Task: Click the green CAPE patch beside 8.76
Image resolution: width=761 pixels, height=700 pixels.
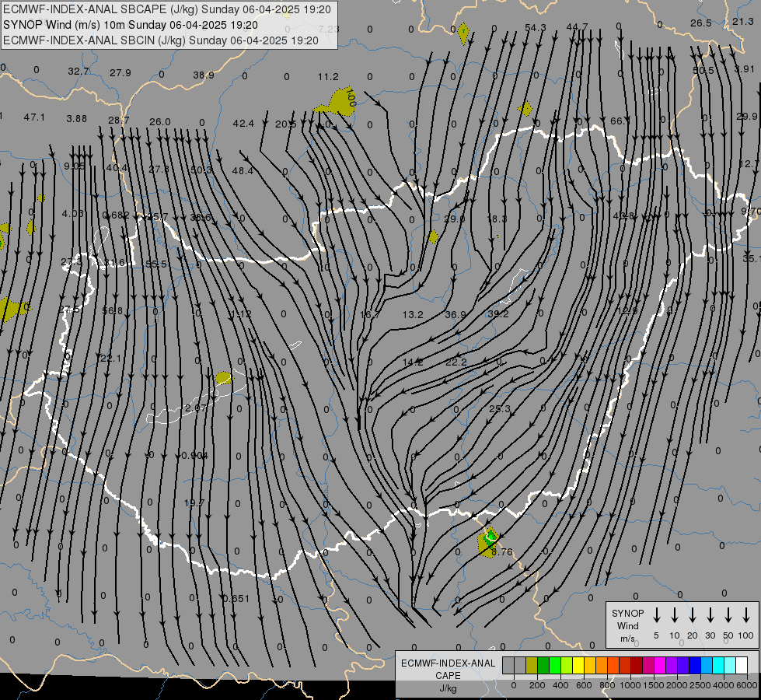Action: coord(490,538)
